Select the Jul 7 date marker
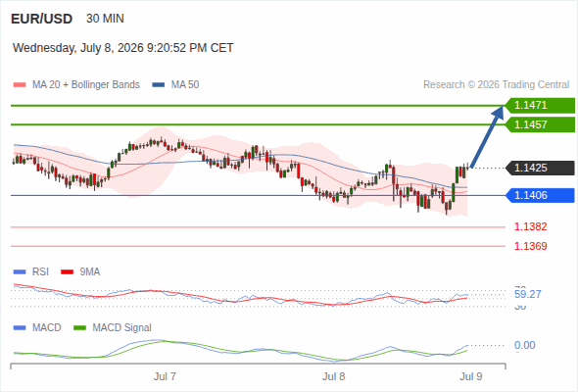 (165, 376)
